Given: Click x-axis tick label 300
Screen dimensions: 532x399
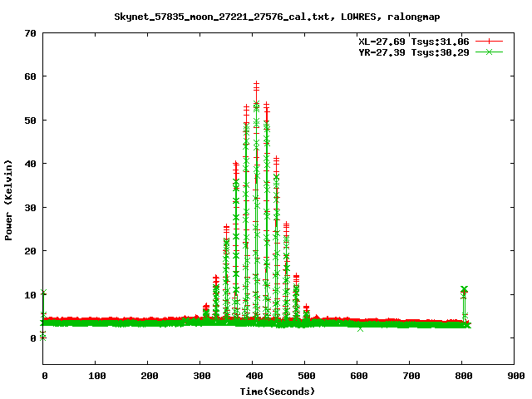Looking at the screenshot, I should [202, 376].
